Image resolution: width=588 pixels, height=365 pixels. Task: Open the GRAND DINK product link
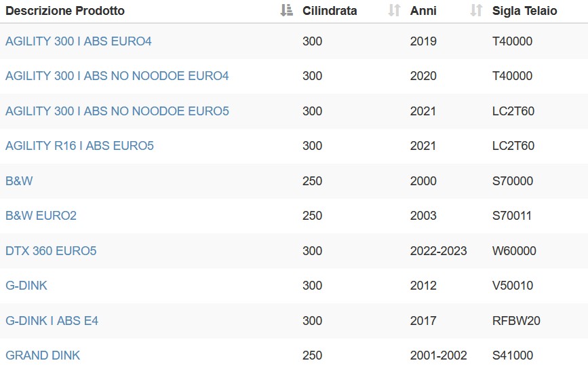pos(43,356)
